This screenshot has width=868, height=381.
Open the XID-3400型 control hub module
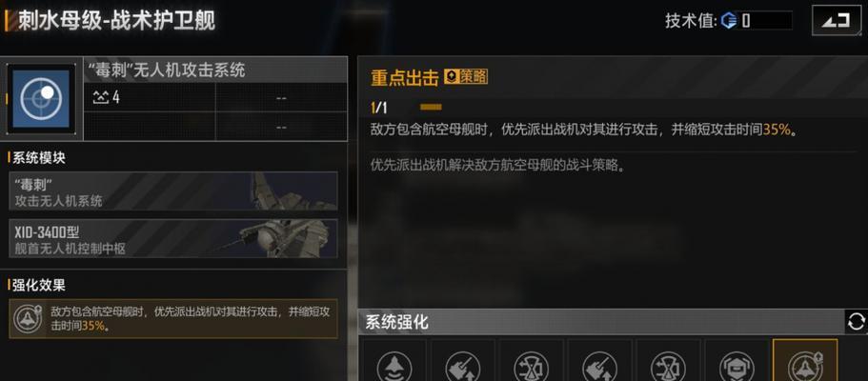coord(173,239)
